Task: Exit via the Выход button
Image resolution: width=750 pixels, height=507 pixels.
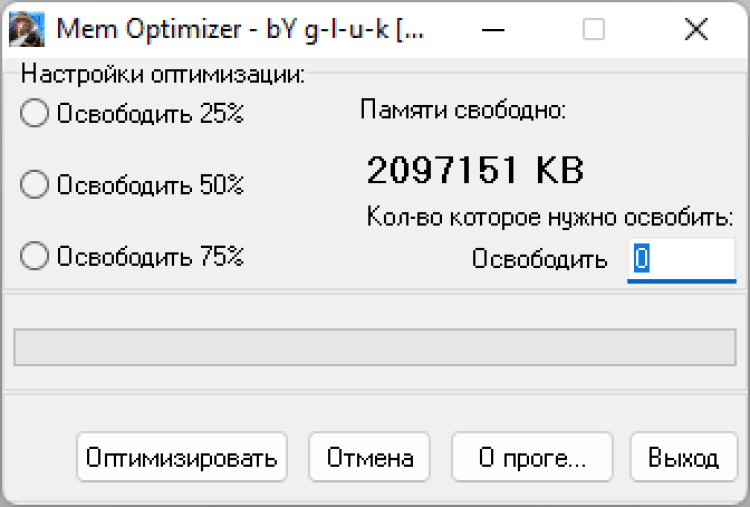Action: tap(683, 458)
